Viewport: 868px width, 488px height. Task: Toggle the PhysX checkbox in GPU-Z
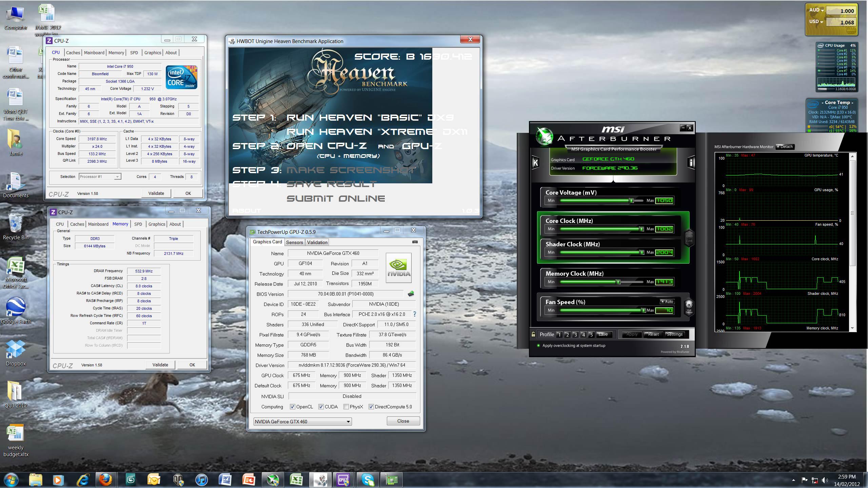click(x=346, y=407)
